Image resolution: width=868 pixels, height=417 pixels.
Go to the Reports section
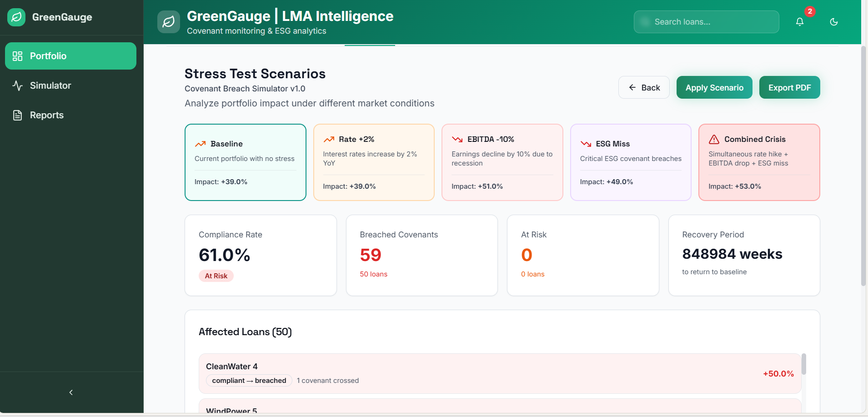coord(46,115)
